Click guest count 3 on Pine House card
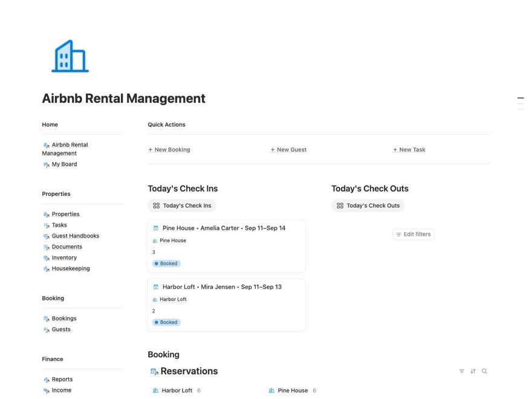Screen dimensions: 532x399 point(154,252)
